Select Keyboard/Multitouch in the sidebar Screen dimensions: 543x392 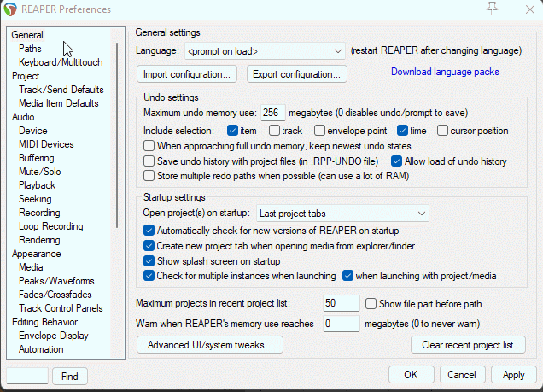pyautogui.click(x=61, y=62)
